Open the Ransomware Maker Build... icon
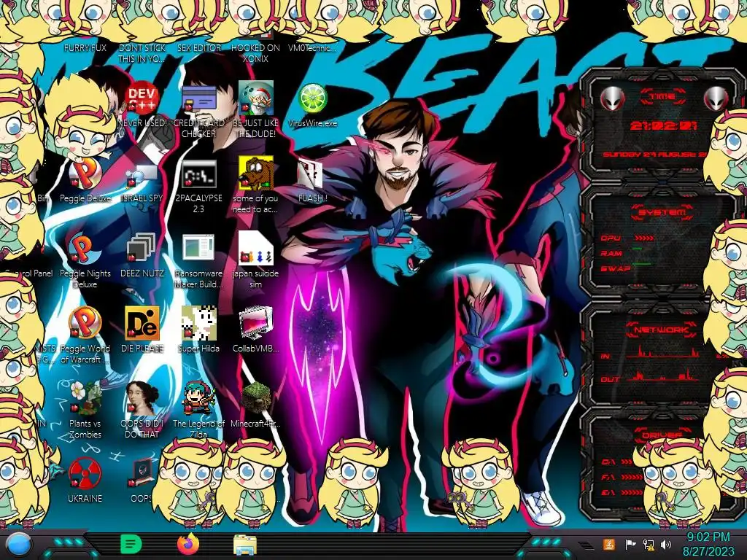747x560 pixels. tap(198, 248)
